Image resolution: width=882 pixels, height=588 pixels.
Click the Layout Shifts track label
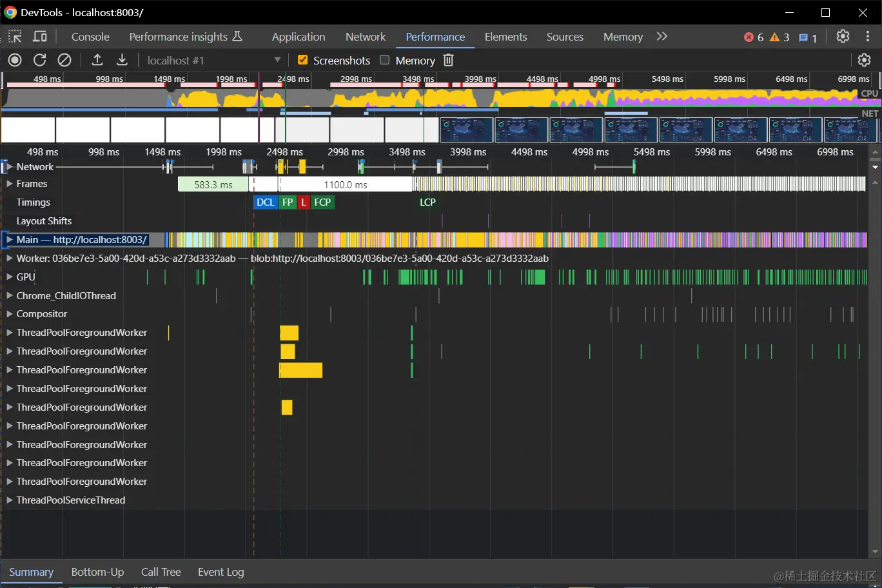[x=44, y=221]
